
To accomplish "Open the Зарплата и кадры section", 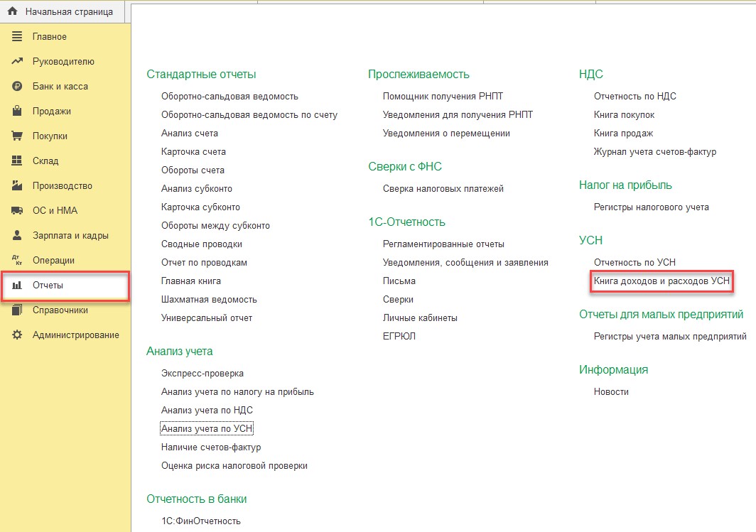I will (70, 236).
